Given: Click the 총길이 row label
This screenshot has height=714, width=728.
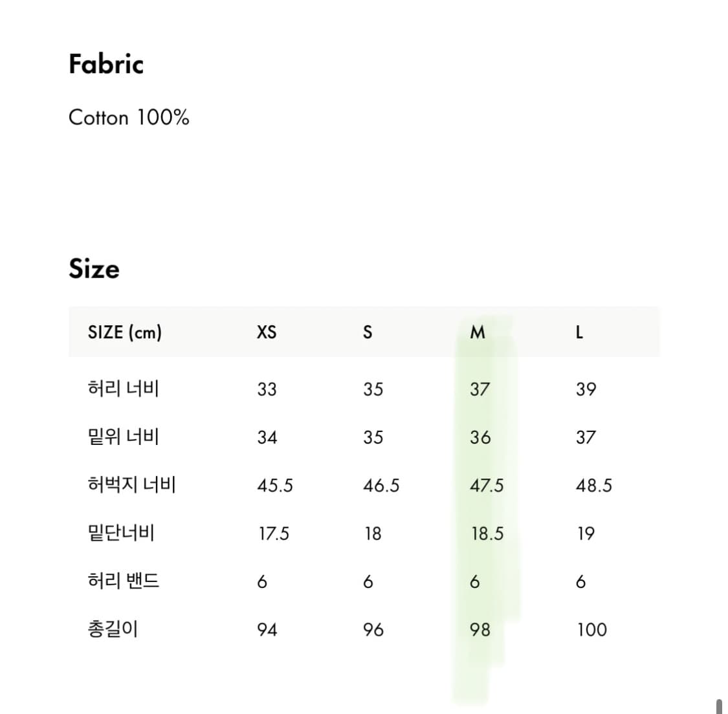Looking at the screenshot, I should coord(113,629).
